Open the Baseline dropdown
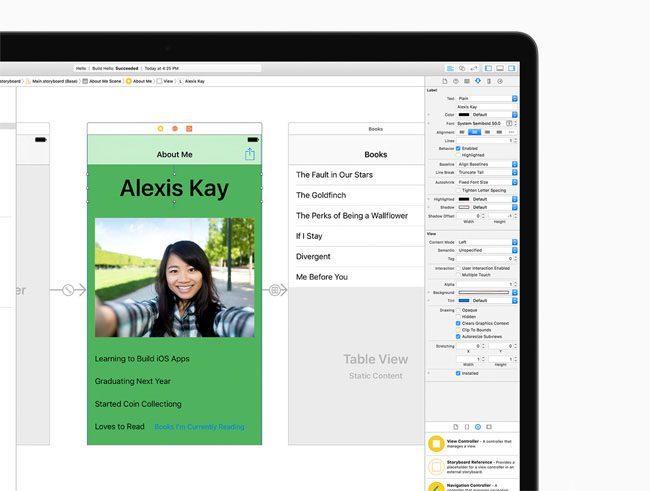 point(487,164)
